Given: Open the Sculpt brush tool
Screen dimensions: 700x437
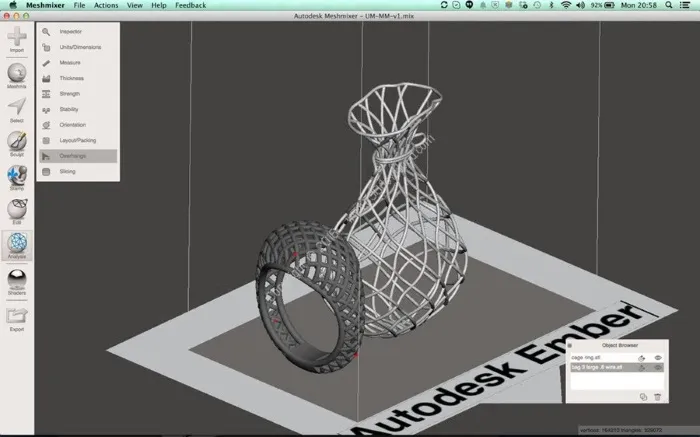Looking at the screenshot, I should (17, 144).
